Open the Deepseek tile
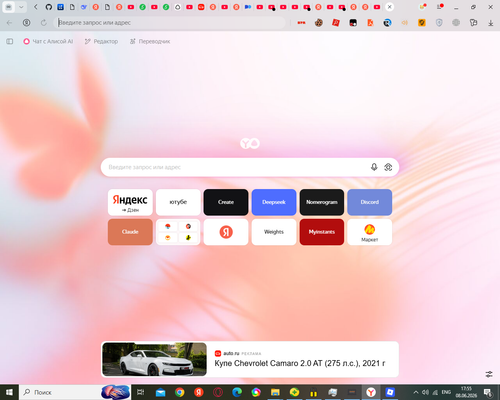 coord(274,202)
